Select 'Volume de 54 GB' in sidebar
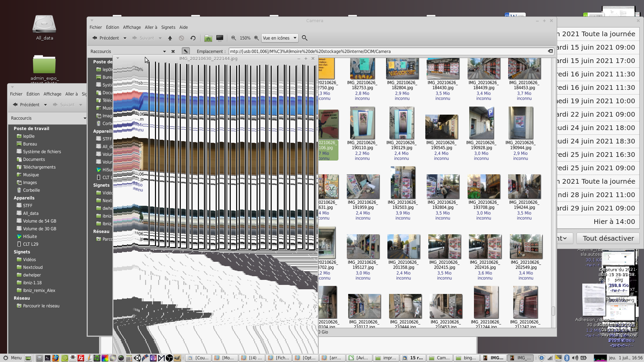The width and height of the screenshot is (644, 362). point(39,221)
